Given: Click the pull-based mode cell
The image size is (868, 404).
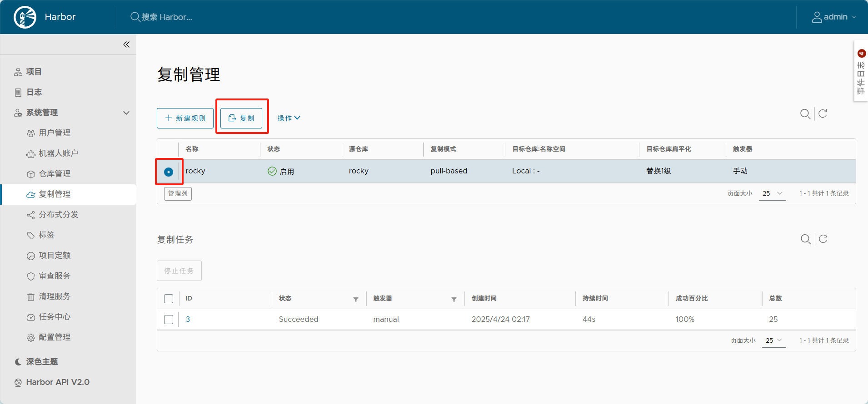Looking at the screenshot, I should point(449,171).
